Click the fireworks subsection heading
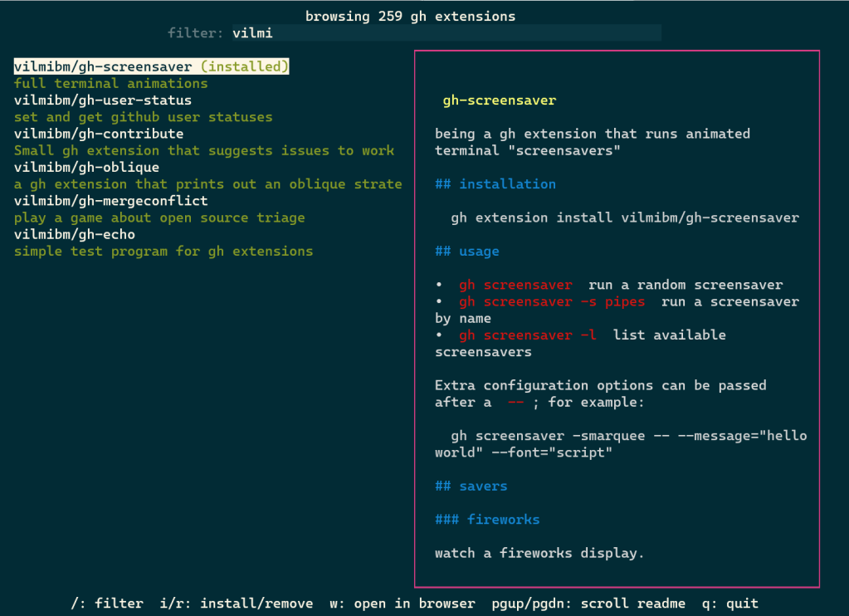Image resolution: width=849 pixels, height=616 pixels. [486, 520]
